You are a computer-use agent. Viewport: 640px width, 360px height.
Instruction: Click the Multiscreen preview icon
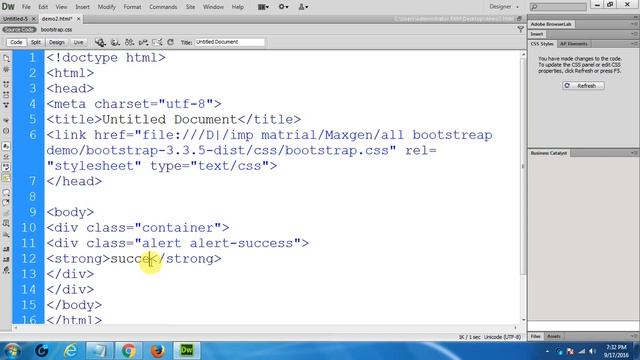click(100, 42)
